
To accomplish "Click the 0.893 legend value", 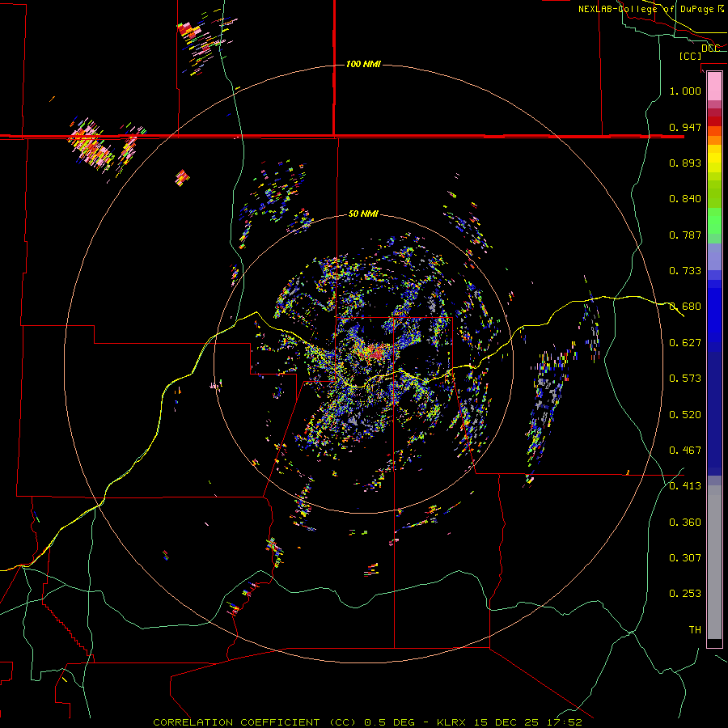I will (x=685, y=163).
